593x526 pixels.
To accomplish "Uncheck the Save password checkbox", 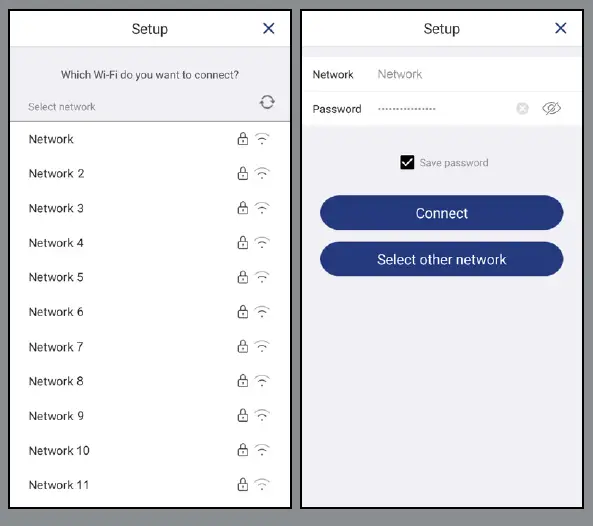I will point(407,162).
